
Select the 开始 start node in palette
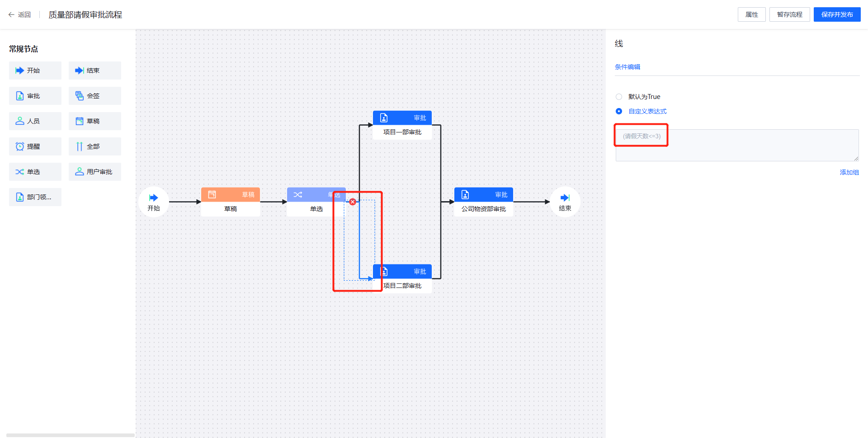pos(35,71)
